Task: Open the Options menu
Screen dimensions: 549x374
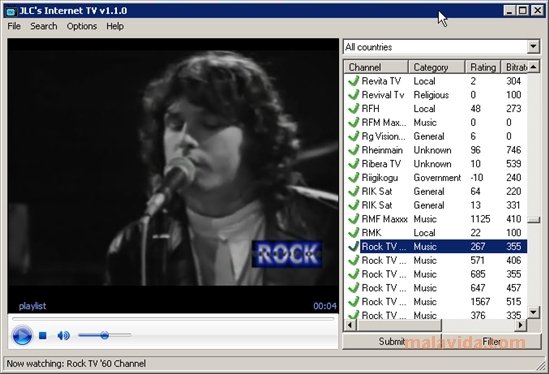Action: click(x=82, y=26)
